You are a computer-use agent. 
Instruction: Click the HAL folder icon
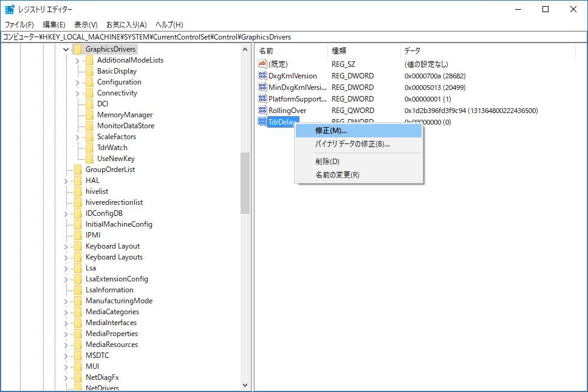click(78, 181)
